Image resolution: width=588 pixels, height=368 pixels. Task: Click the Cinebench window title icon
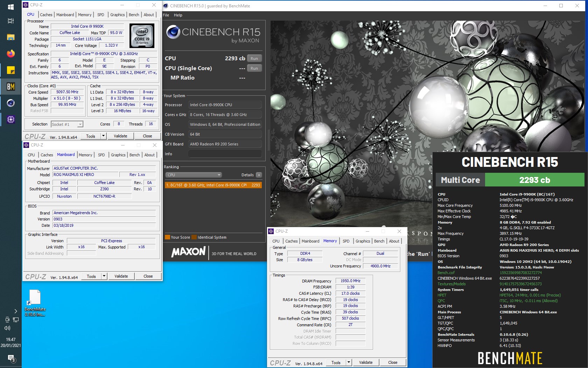(166, 6)
